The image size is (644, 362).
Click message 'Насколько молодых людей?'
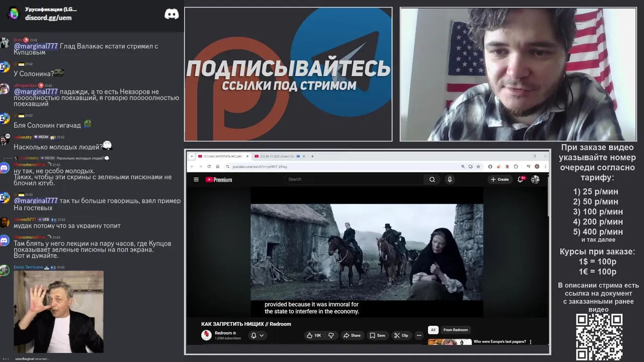58,147
